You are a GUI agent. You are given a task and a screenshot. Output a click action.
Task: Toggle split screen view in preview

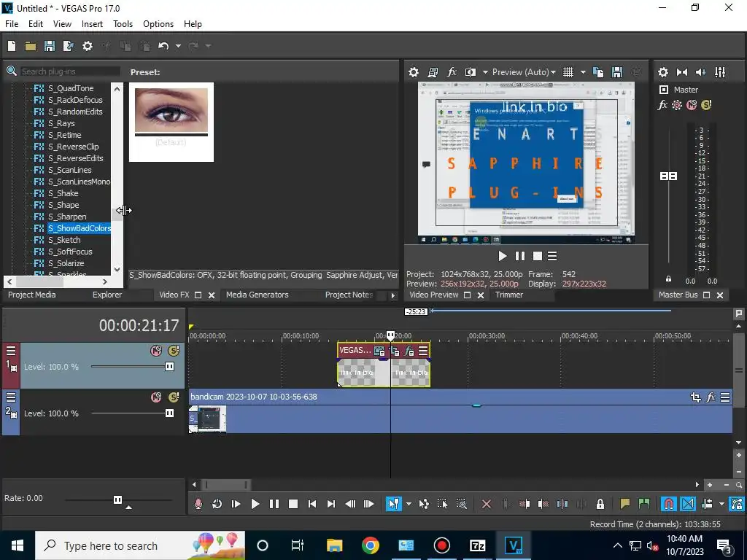[471, 72]
